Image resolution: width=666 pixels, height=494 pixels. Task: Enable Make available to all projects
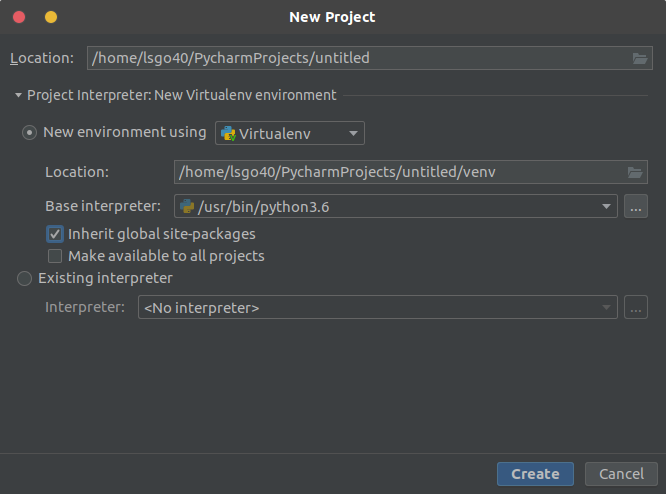tap(55, 256)
